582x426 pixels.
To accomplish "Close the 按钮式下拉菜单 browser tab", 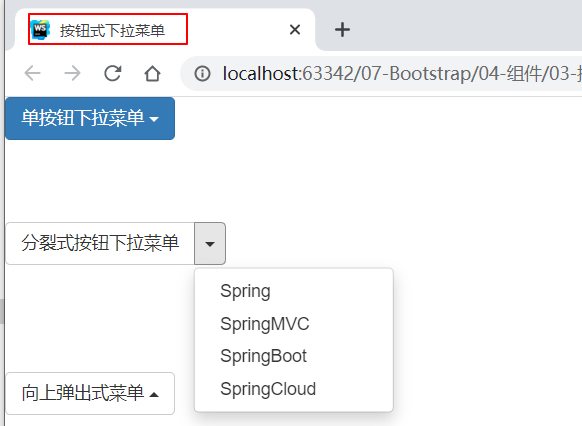I will 295,29.
